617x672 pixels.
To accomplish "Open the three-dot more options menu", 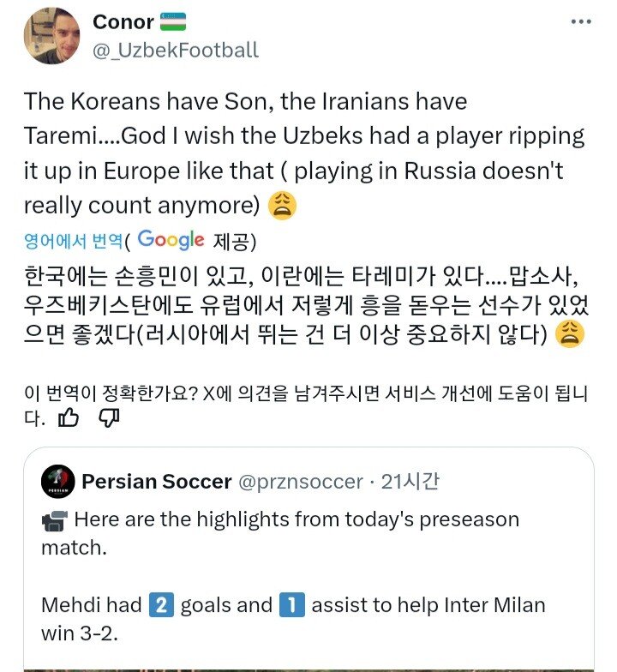I will click(x=585, y=21).
